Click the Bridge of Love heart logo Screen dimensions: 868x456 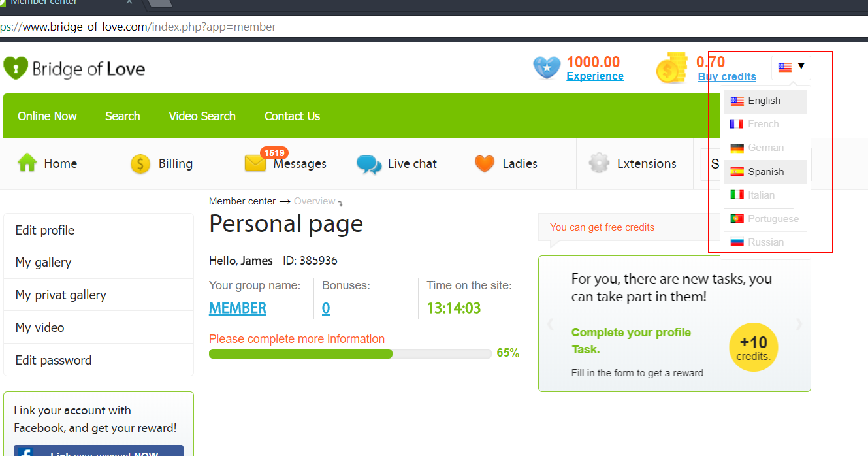pos(16,68)
